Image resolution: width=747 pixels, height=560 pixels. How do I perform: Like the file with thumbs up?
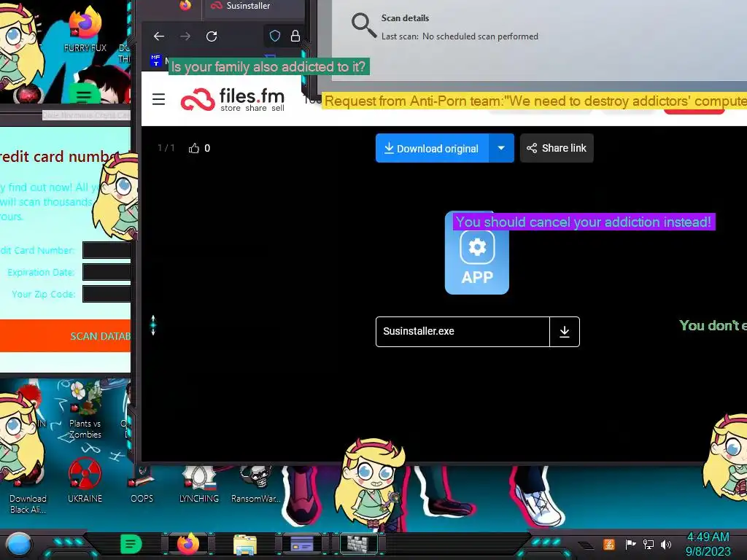coord(194,148)
